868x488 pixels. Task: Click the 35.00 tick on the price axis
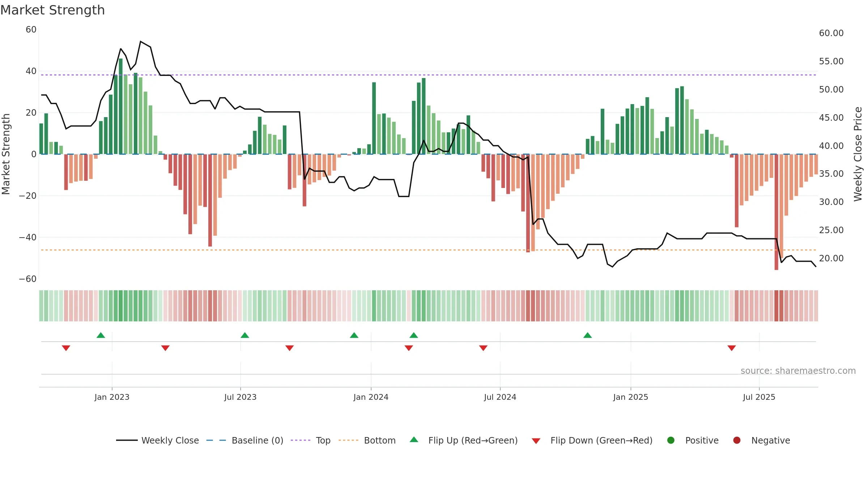click(x=831, y=174)
